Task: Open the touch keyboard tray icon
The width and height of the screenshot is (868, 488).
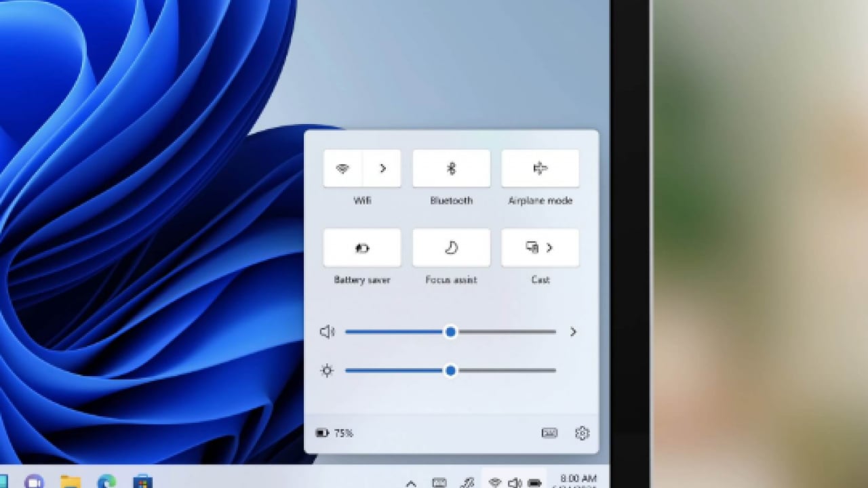Action: 439,483
